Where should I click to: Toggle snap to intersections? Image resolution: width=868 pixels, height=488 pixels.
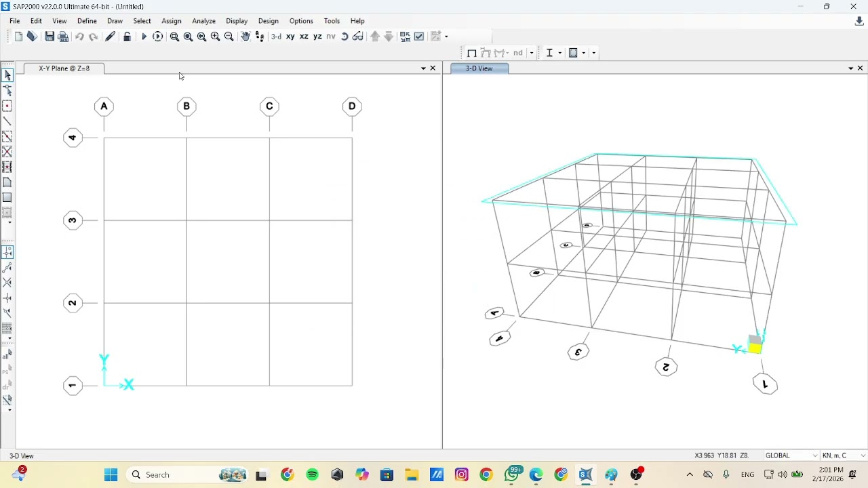pos(7,283)
